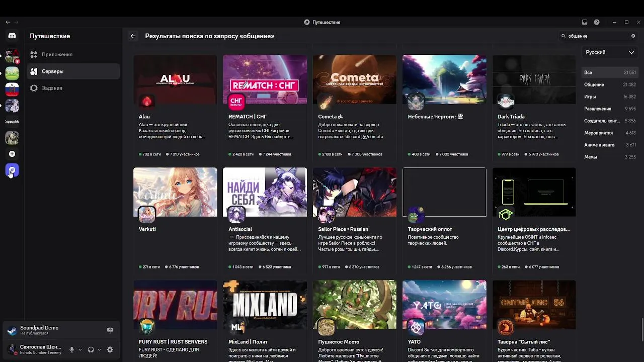This screenshot has height=362, width=644.
Task: Open the Творческий оплот server title
Action: coord(430,229)
